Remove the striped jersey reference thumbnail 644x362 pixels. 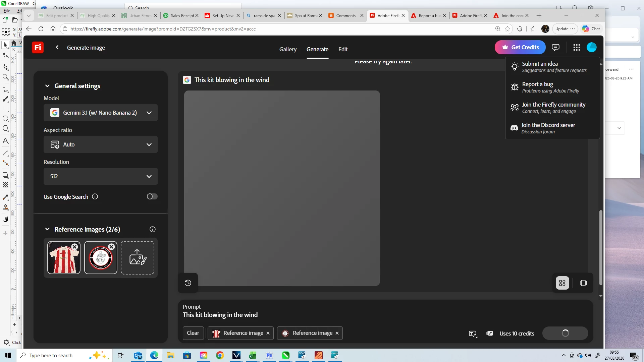pyautogui.click(x=75, y=247)
